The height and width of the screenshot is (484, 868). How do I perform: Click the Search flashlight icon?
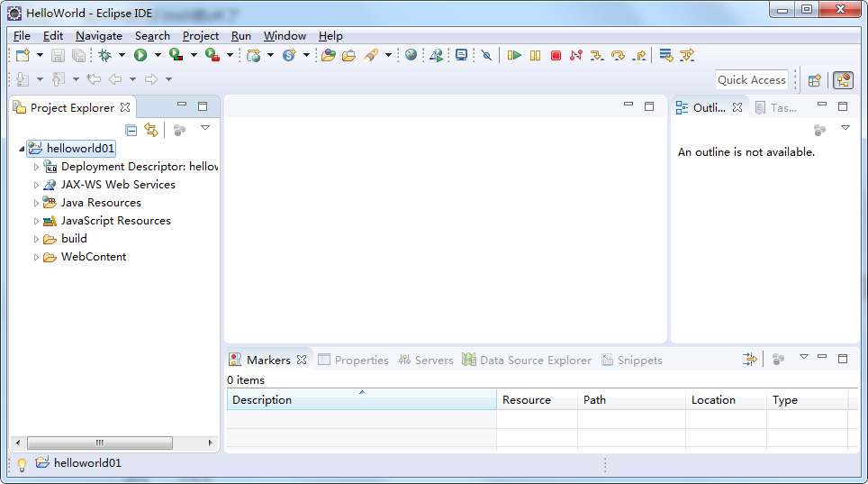(x=370, y=55)
